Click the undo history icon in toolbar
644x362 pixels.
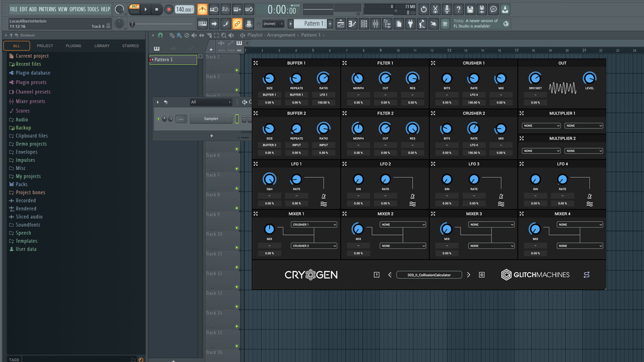tap(423, 9)
